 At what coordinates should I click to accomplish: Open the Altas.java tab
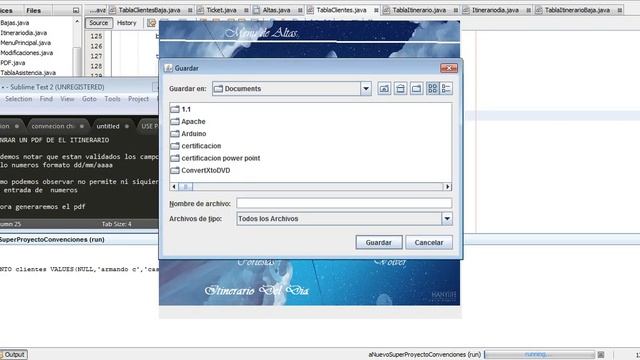pos(276,10)
